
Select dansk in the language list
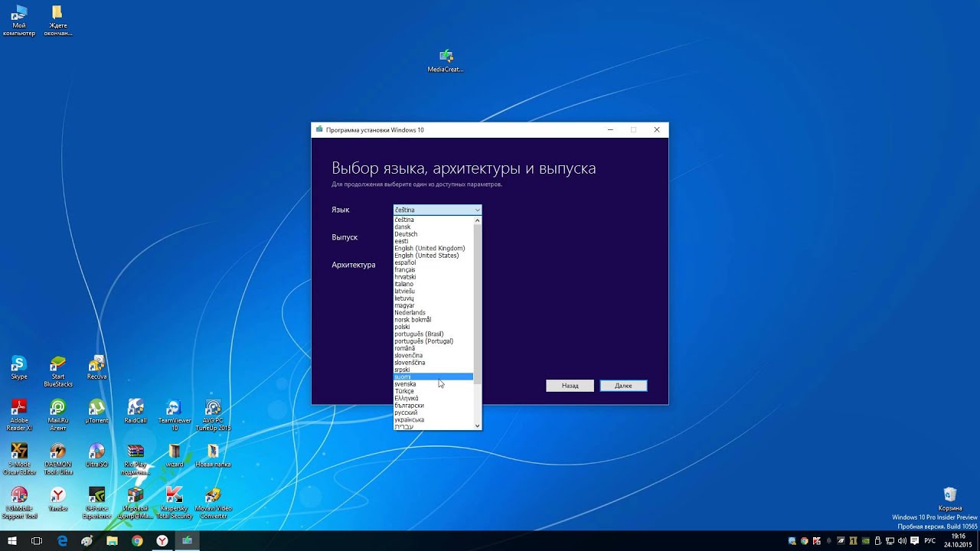(433, 227)
